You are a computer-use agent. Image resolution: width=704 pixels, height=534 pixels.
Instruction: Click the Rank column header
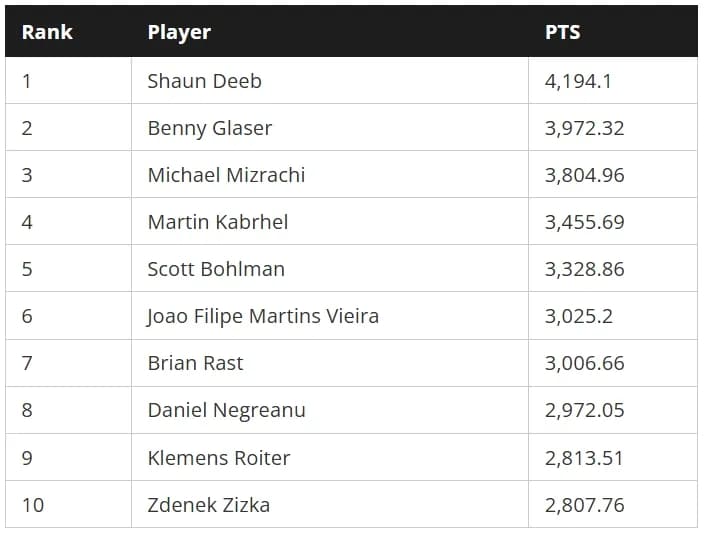point(47,32)
